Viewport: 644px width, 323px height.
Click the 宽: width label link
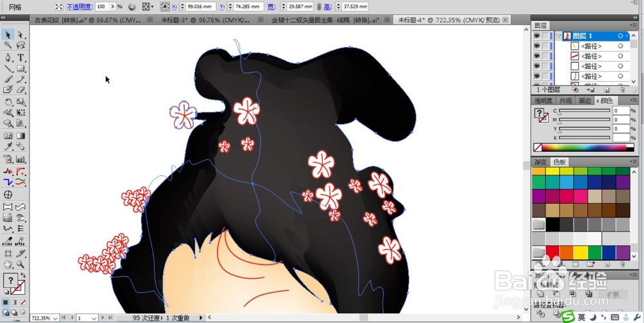(x=272, y=6)
